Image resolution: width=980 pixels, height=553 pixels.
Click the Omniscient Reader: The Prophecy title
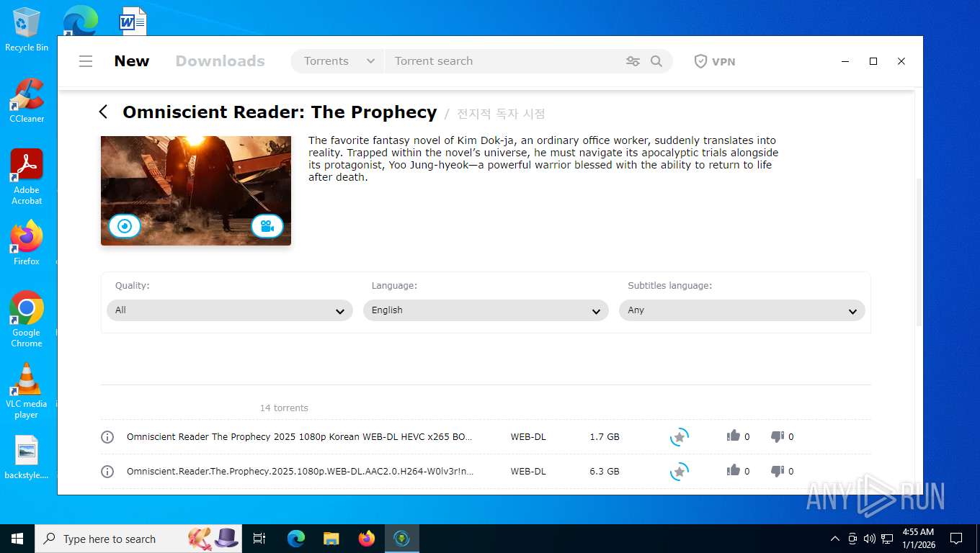(x=280, y=112)
